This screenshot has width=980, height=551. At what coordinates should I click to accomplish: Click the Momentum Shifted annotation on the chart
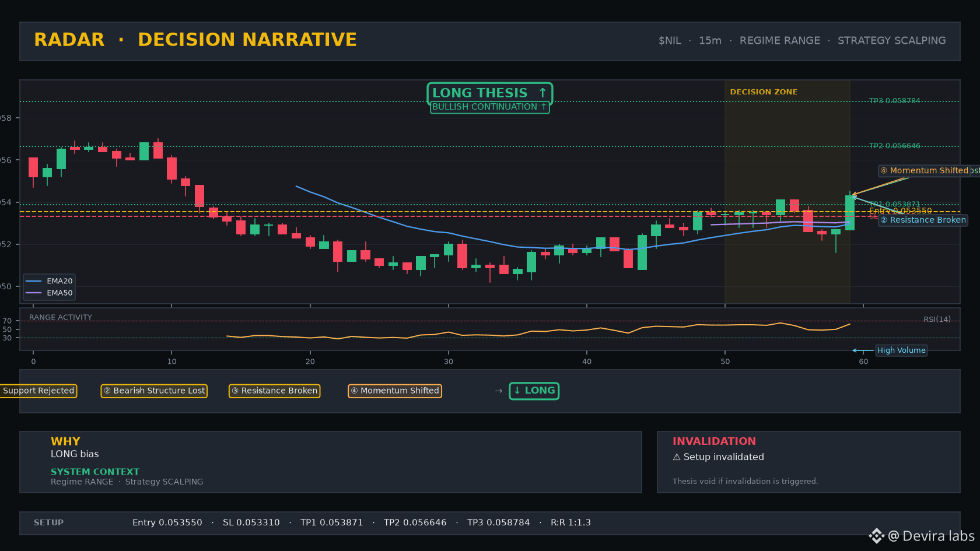click(925, 171)
